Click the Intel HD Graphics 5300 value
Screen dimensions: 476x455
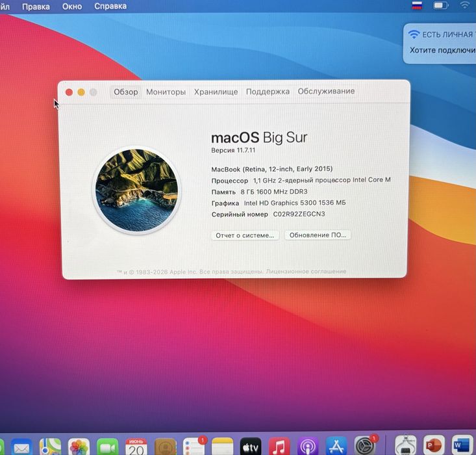click(x=295, y=203)
